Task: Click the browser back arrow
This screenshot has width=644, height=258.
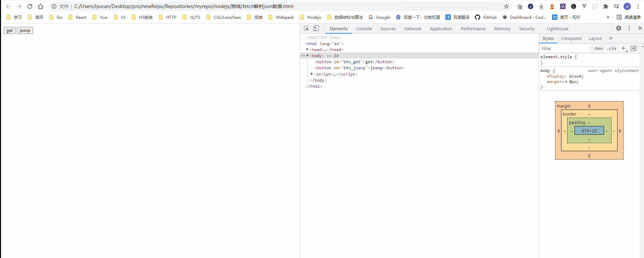Action: pyautogui.click(x=8, y=6)
